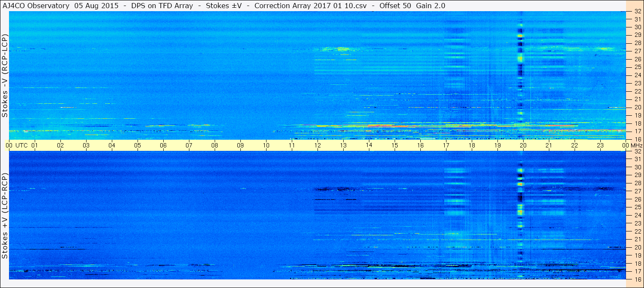Click the 25 MHz label on the Stokes +V scale

638,207
